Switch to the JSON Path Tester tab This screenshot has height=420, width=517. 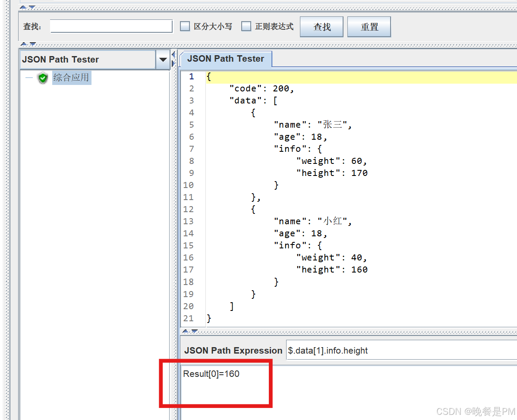(226, 59)
